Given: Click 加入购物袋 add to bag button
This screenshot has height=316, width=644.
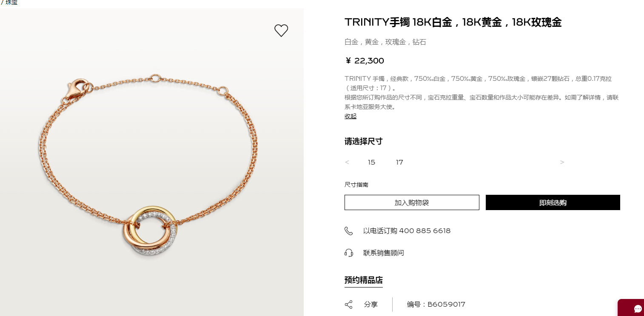Looking at the screenshot, I should [412, 202].
